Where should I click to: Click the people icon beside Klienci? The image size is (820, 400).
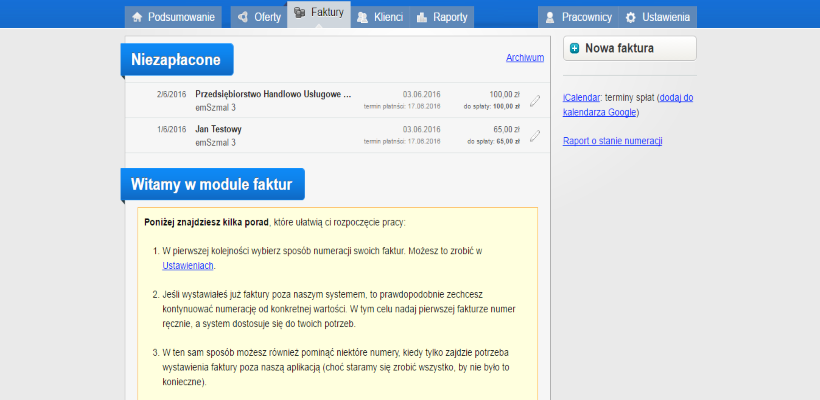click(362, 18)
